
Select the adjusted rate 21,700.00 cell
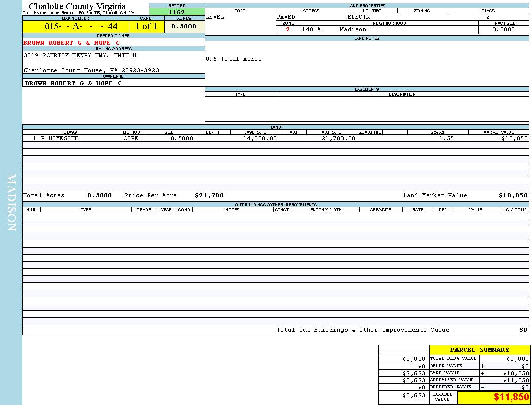point(338,138)
